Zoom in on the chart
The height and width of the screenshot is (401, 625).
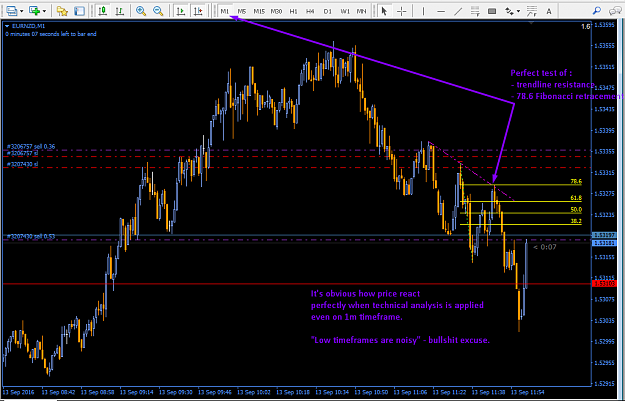point(141,11)
